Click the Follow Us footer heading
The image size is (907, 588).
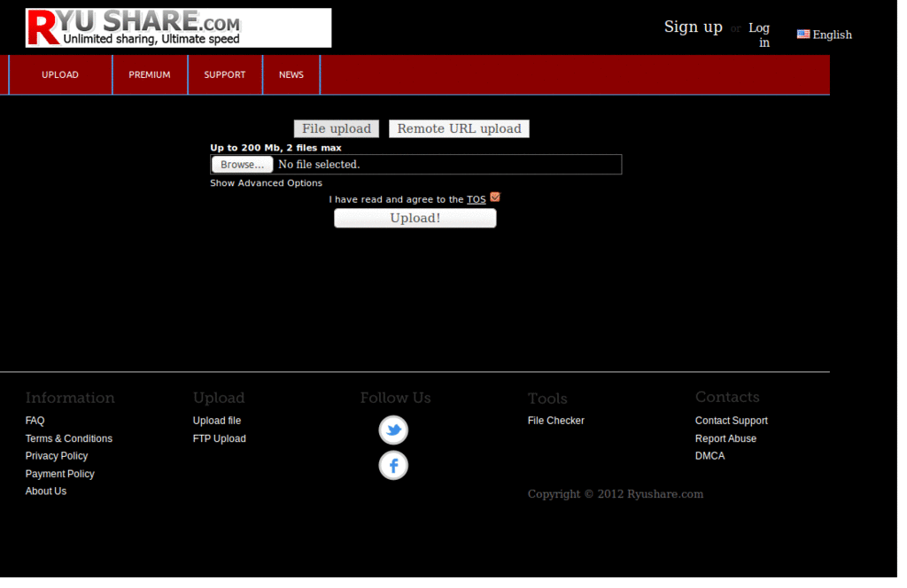click(396, 398)
